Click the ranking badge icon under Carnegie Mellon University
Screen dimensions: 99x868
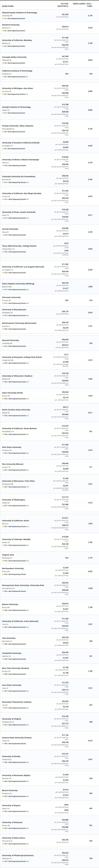click(x=3, y=63)
